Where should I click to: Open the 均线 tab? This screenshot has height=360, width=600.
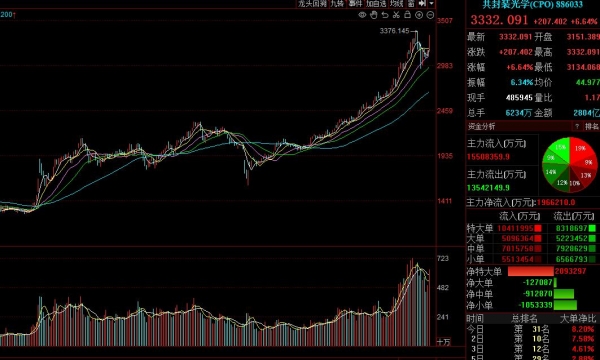point(397,3)
